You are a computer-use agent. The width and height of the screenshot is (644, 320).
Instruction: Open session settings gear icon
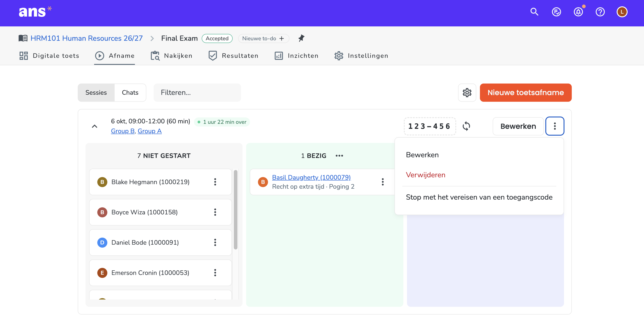[x=467, y=93]
